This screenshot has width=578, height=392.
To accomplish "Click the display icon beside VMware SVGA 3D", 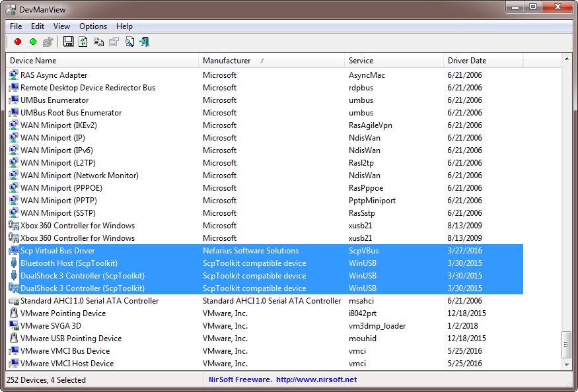I will (14, 326).
